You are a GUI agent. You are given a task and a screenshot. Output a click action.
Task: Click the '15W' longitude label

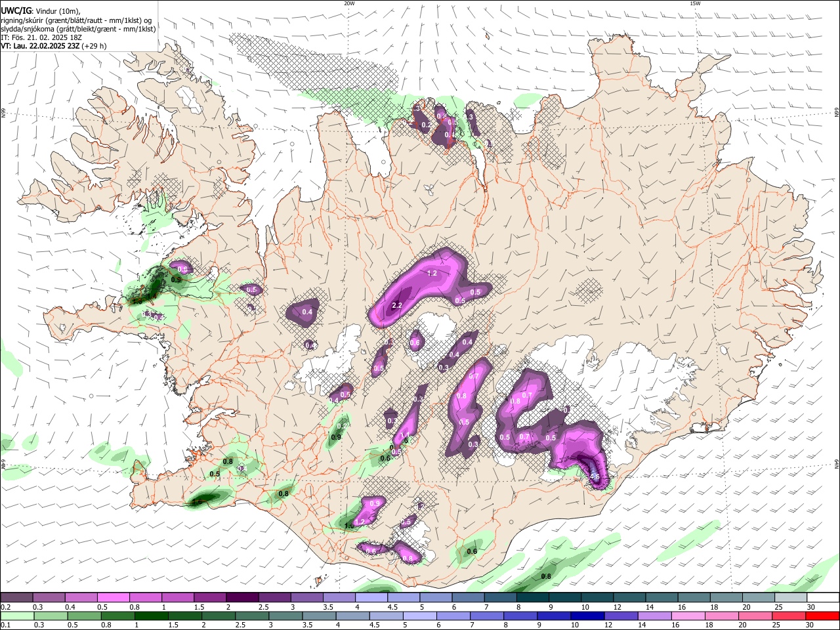(695, 3)
